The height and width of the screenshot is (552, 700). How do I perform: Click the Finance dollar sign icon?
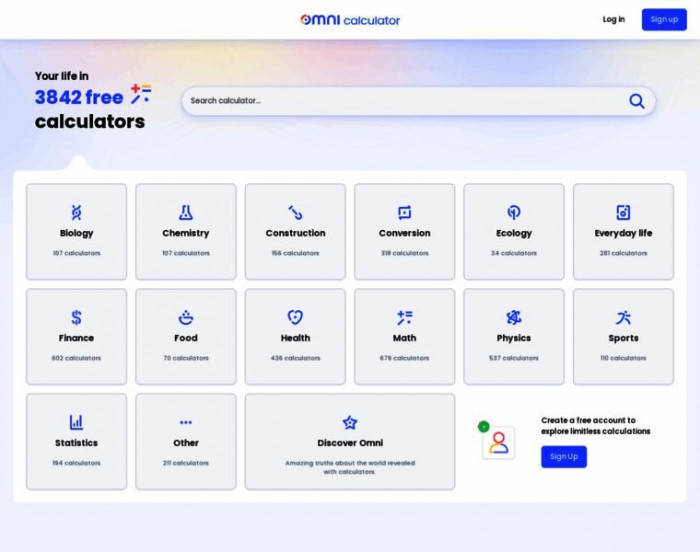tap(76, 318)
